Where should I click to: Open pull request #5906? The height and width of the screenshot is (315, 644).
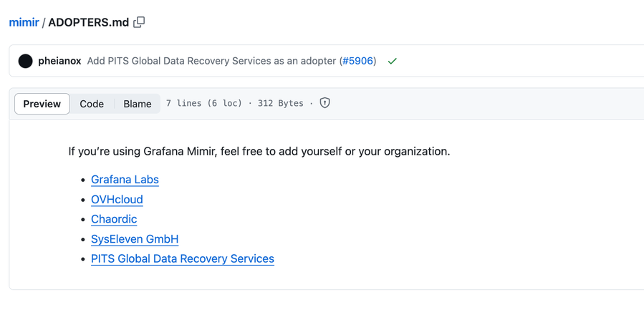pos(357,61)
